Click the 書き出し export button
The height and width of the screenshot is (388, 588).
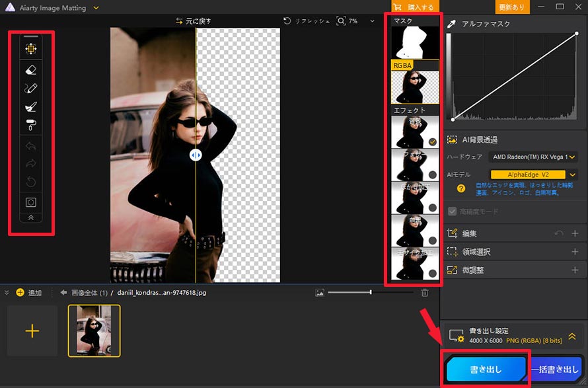click(486, 369)
